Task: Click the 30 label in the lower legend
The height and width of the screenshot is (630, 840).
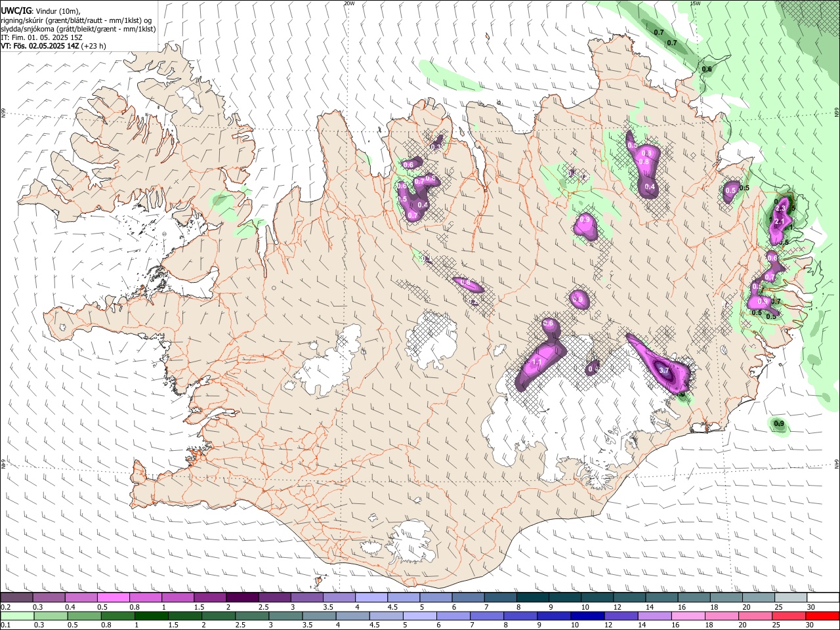Action: tap(811, 625)
